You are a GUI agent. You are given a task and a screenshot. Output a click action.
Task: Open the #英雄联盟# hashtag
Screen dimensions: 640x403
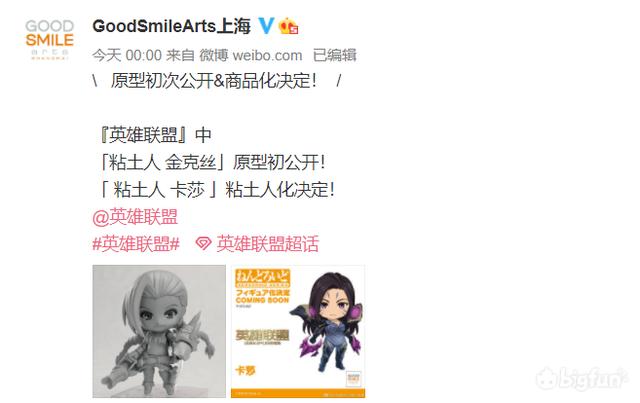pos(136,244)
